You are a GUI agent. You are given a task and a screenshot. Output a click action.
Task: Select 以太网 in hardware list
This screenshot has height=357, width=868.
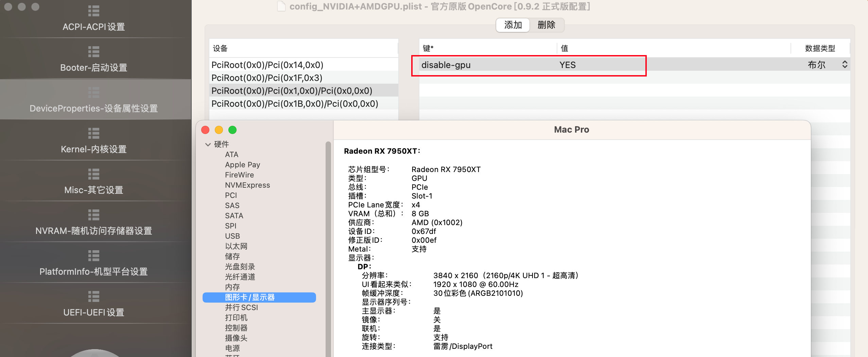(236, 246)
